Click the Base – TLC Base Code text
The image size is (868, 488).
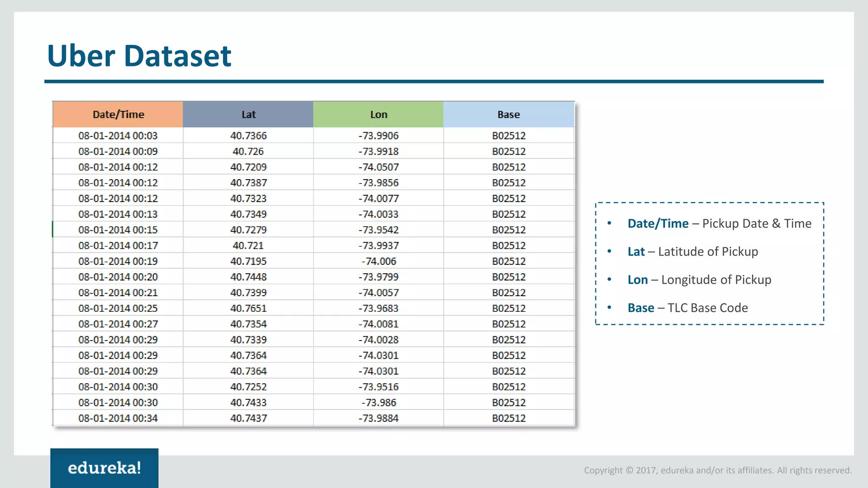[687, 308]
